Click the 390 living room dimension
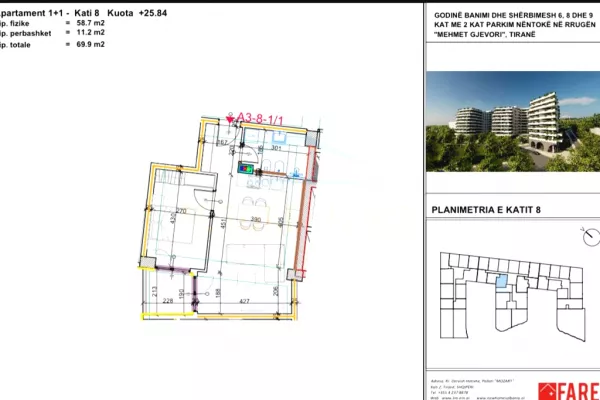The image size is (600, 400). (x=255, y=218)
